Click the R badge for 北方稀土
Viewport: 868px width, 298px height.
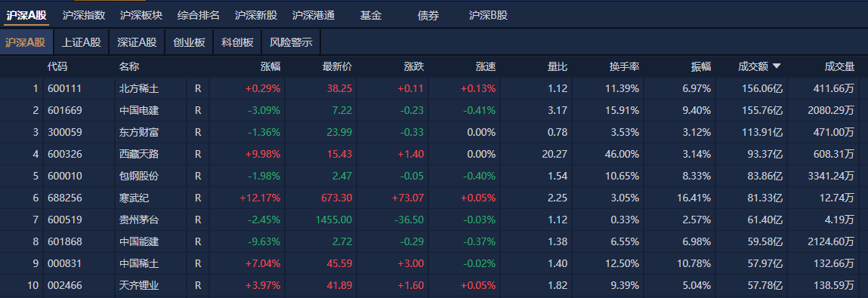coord(198,88)
